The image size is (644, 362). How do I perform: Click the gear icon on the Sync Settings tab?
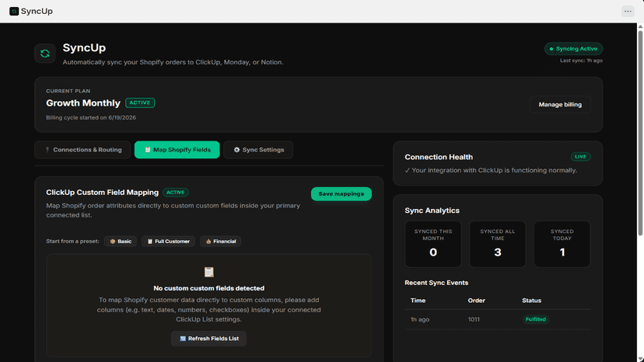coord(236,150)
